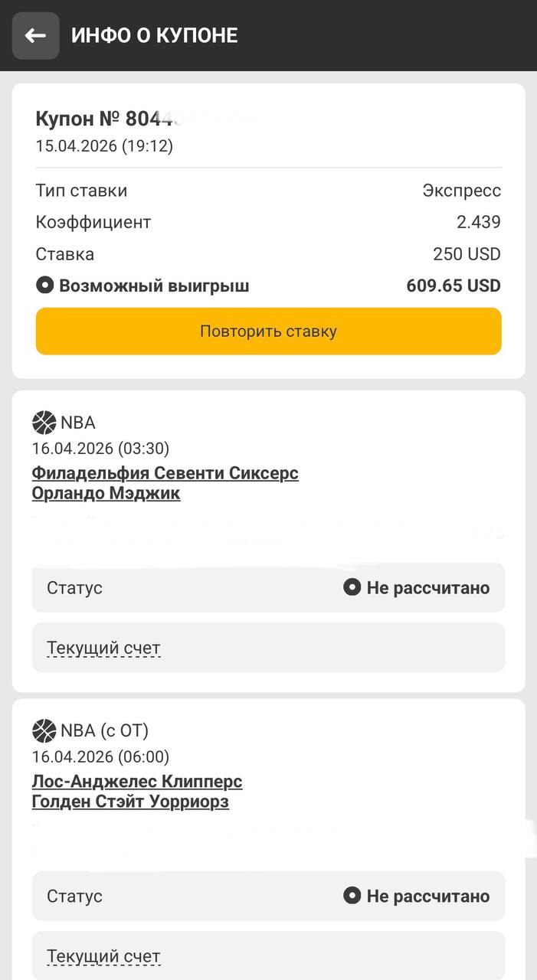Open Филадельфия Севенти Сиксерс team link
Screen dimensions: 537x980
click(x=165, y=473)
